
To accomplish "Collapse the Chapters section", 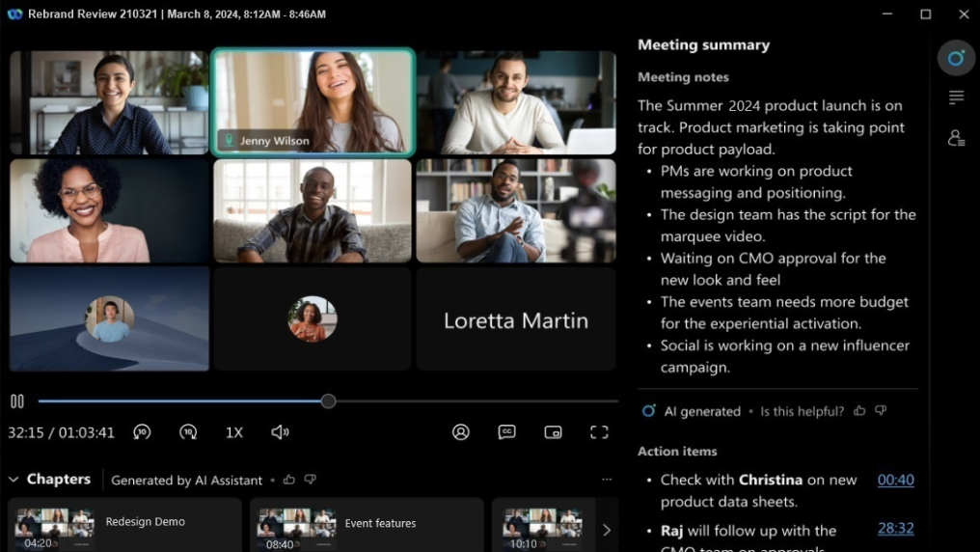I will click(14, 480).
